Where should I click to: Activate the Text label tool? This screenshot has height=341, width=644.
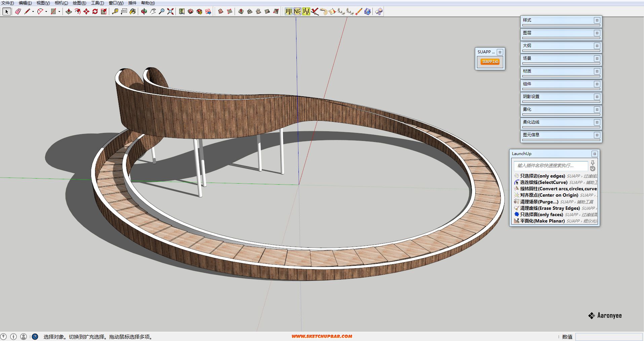click(124, 11)
